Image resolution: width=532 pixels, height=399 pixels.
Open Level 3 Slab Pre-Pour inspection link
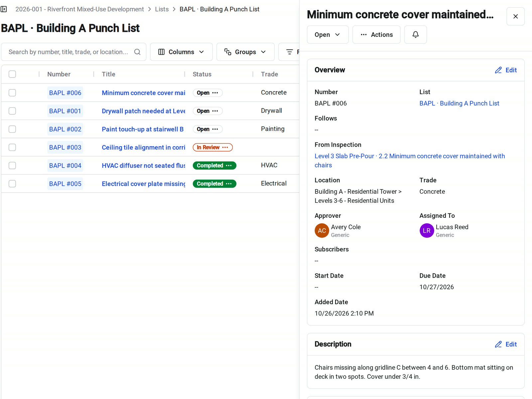[x=410, y=161]
